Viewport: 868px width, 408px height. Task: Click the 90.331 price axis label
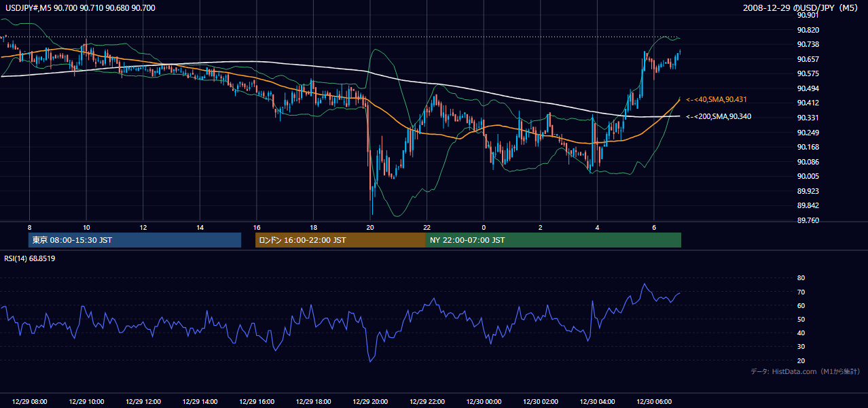point(808,118)
